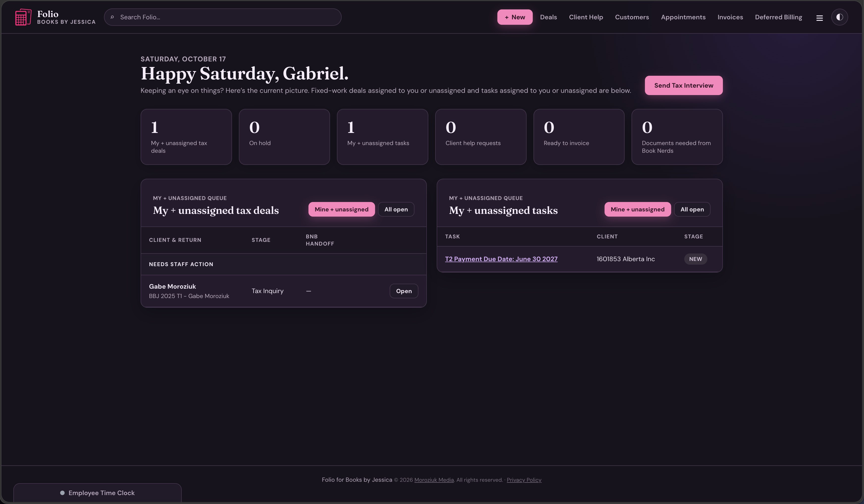The width and height of the screenshot is (864, 504).
Task: Click the BNB Handoff column header
Action: (320, 240)
